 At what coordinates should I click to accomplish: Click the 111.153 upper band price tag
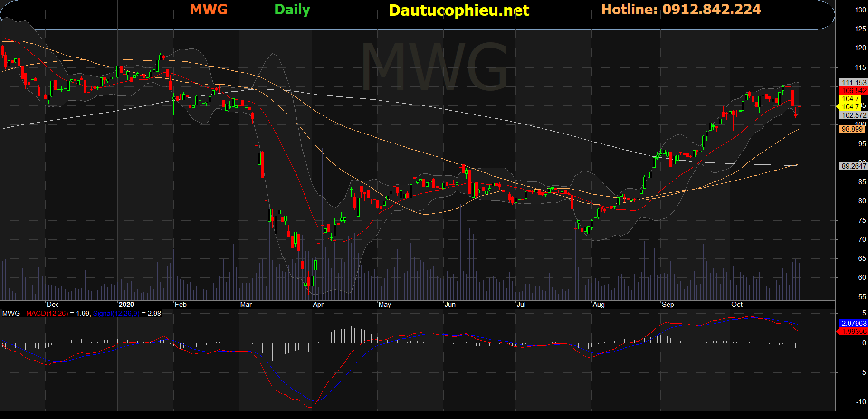tap(854, 83)
